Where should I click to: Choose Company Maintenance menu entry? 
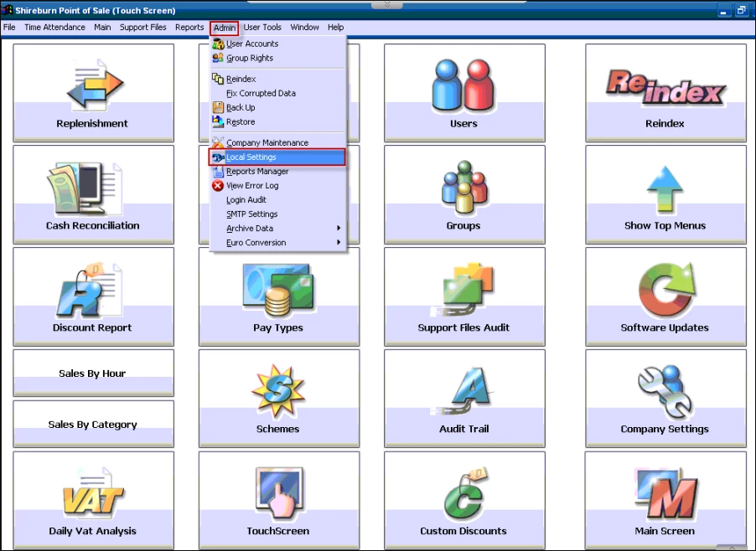pos(278,143)
